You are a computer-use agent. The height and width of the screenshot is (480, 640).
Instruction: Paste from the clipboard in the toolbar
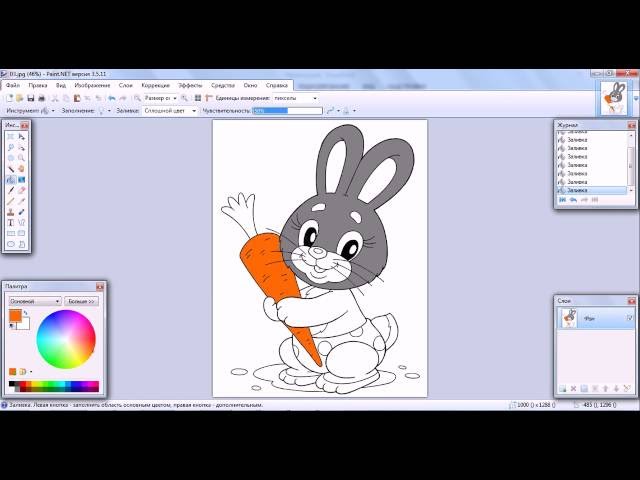pos(77,98)
